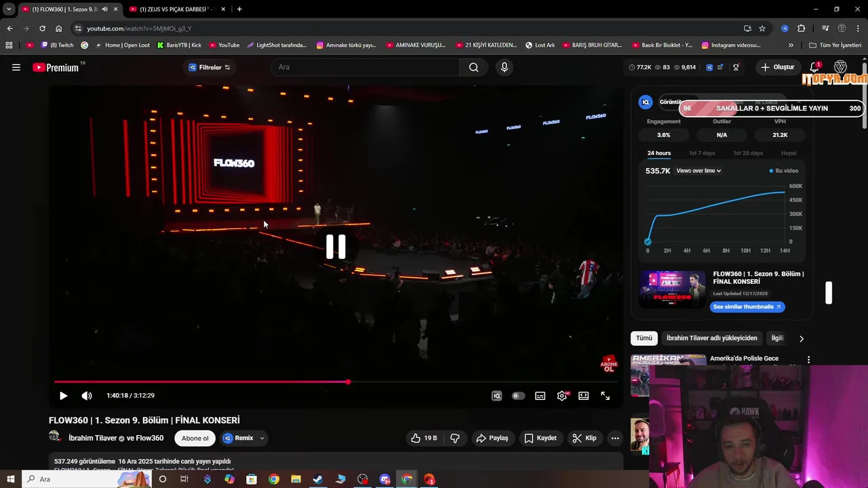This screenshot has width=868, height=488.
Task: Open the Windows Start menu
Action: pos(10,479)
